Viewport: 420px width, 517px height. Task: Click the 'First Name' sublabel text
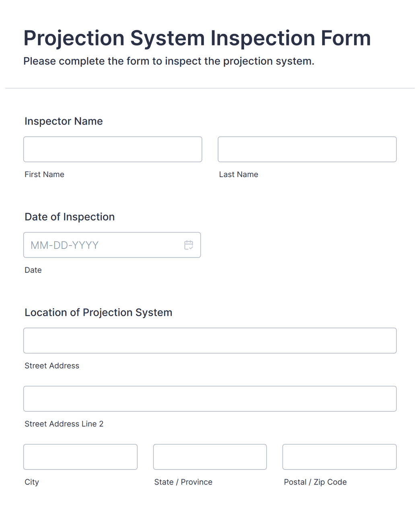pyautogui.click(x=44, y=175)
